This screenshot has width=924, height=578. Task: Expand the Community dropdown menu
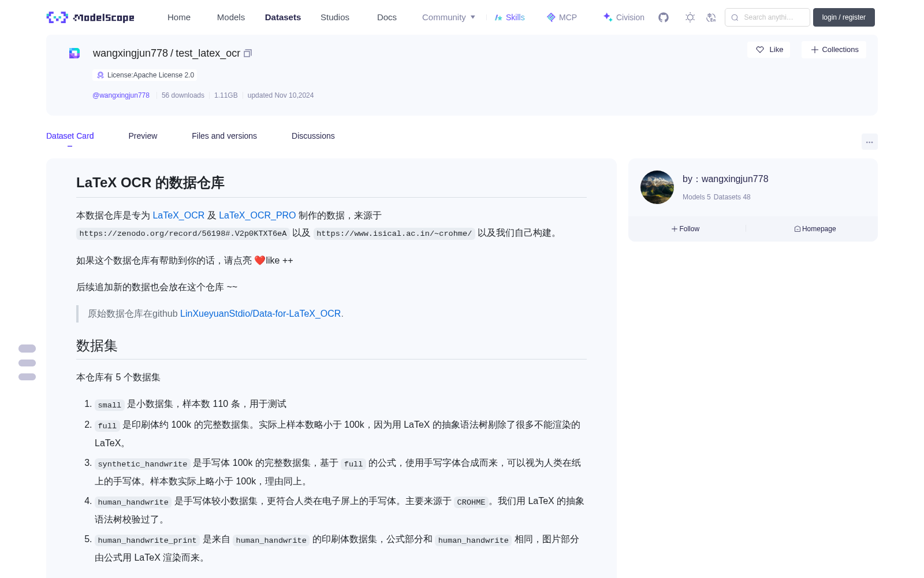click(449, 17)
